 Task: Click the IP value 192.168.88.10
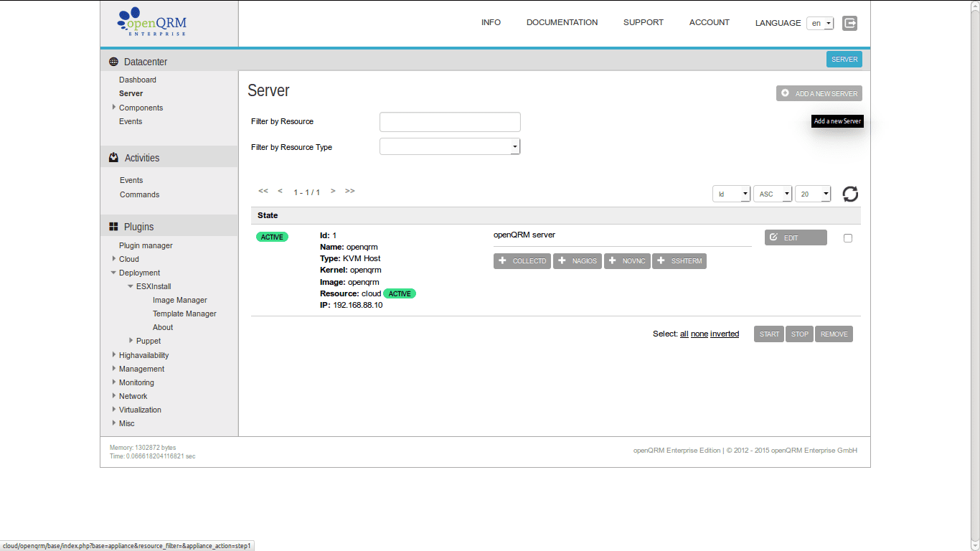point(357,305)
